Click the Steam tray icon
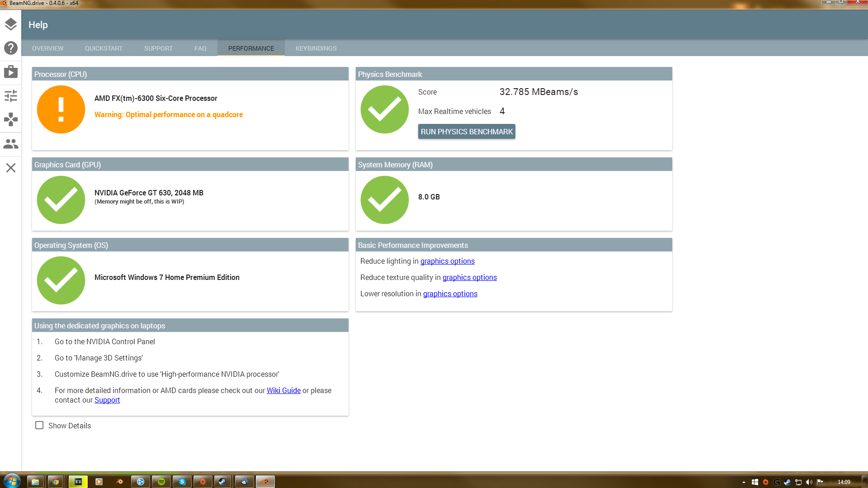Screen dimensions: 868x488 787,482
